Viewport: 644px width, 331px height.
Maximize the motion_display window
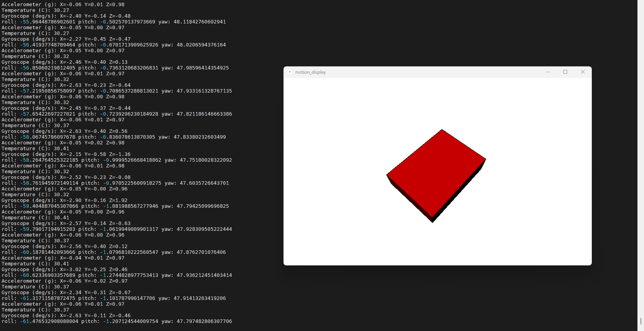(x=565, y=72)
